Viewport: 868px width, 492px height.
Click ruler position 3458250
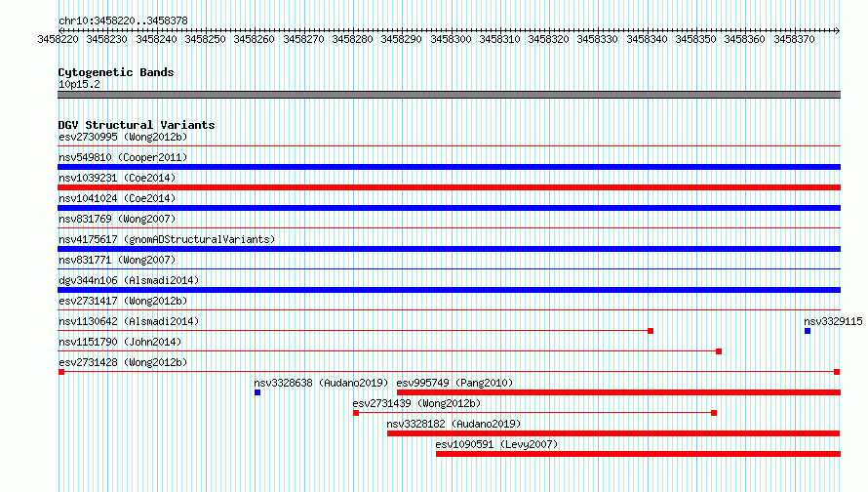(x=206, y=39)
